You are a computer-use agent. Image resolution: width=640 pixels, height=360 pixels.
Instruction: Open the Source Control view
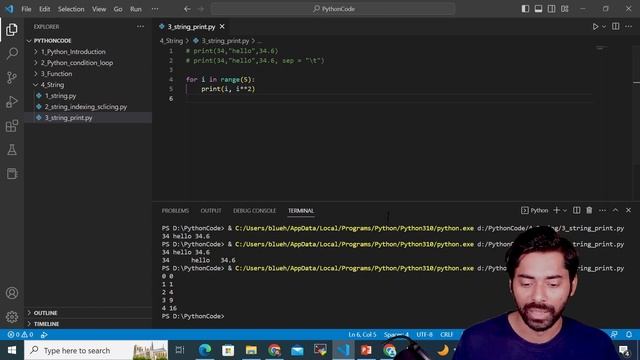[12, 78]
